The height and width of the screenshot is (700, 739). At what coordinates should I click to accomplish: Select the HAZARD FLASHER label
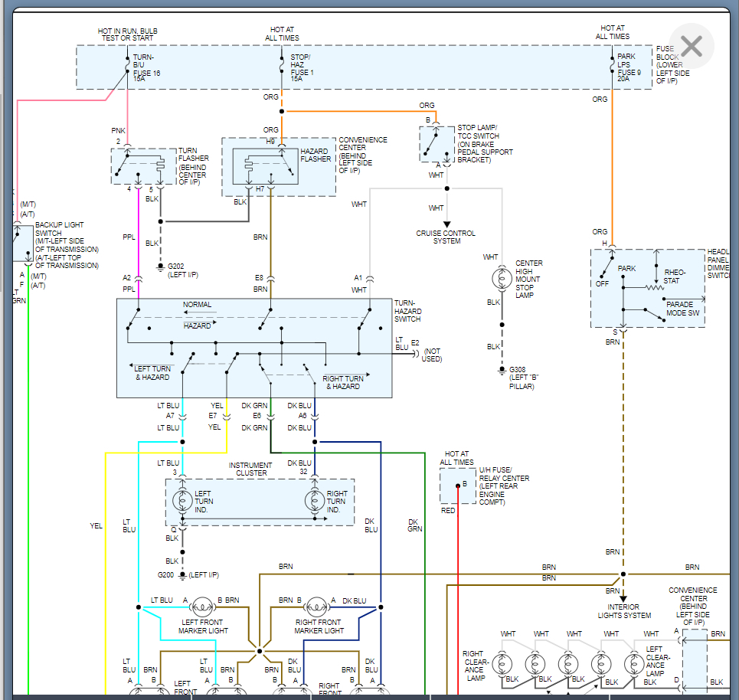[x=316, y=155]
